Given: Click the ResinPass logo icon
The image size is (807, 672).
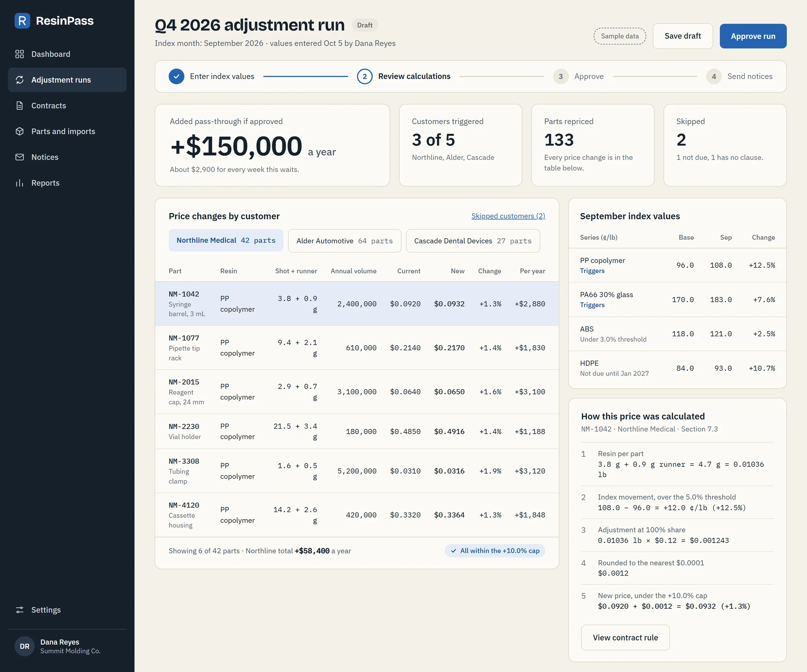Looking at the screenshot, I should pyautogui.click(x=22, y=21).
